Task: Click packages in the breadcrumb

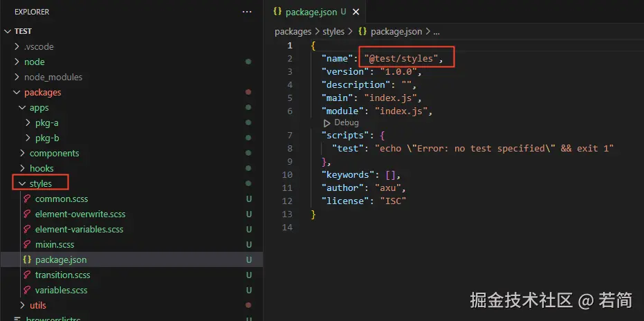Action: 293,32
